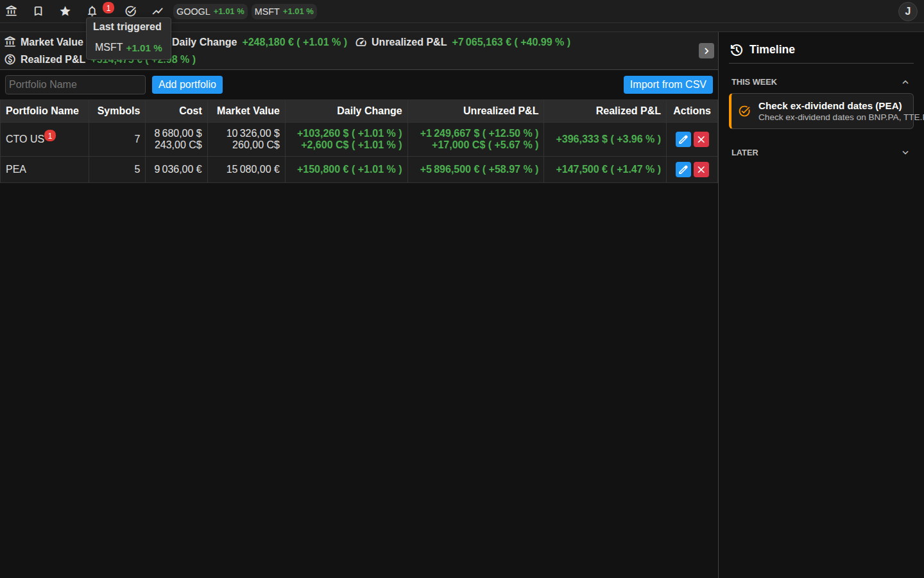
Task: Select the MSFT ticker chip in top bar
Action: click(x=284, y=12)
